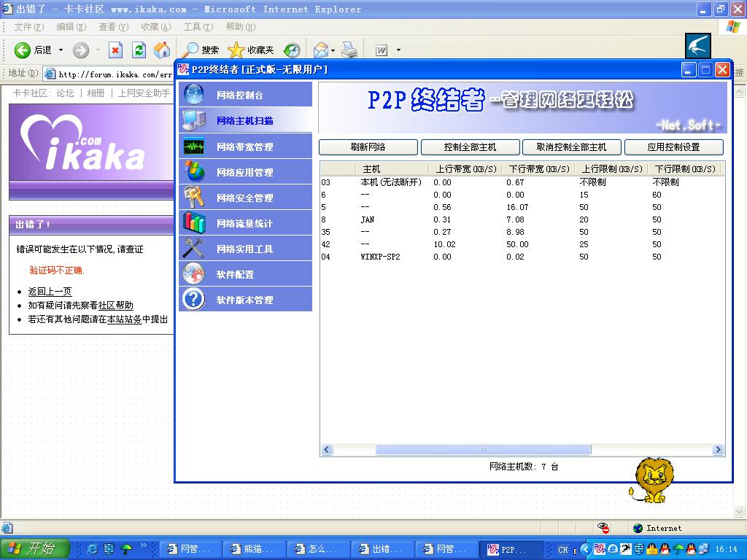The height and width of the screenshot is (560, 747).
Task: Switch to the P2P... taskbar button
Action: click(510, 549)
